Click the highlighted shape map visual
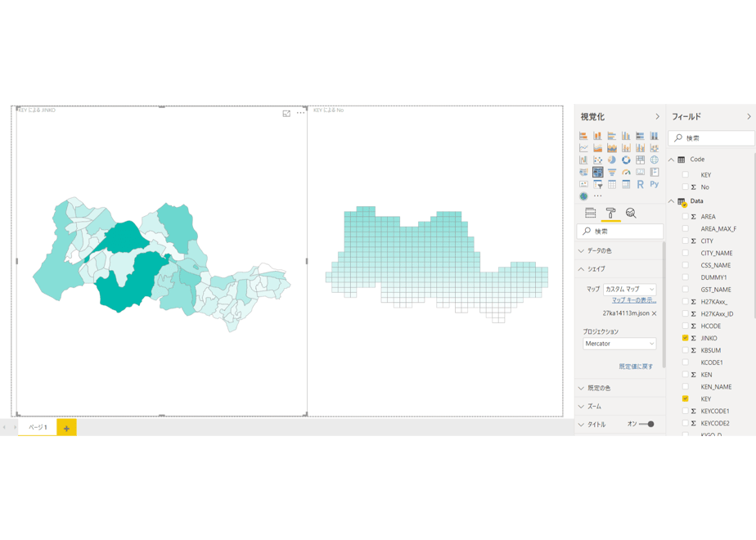The width and height of the screenshot is (756, 540). tap(598, 172)
